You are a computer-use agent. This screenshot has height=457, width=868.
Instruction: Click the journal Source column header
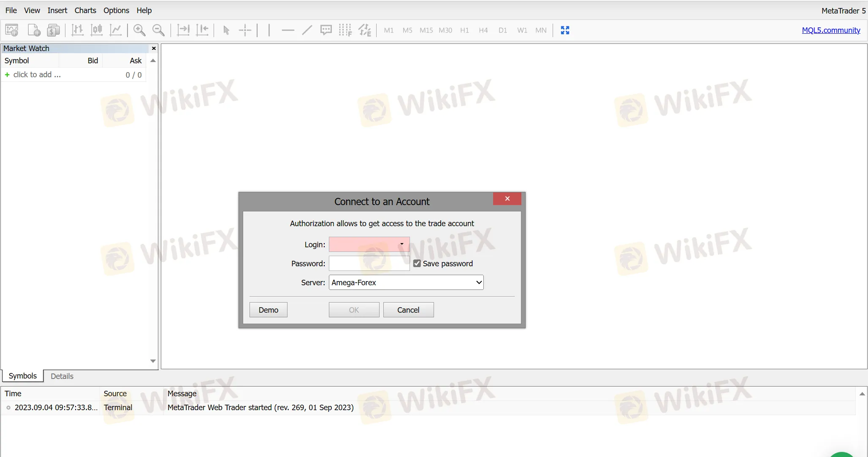[132, 394]
